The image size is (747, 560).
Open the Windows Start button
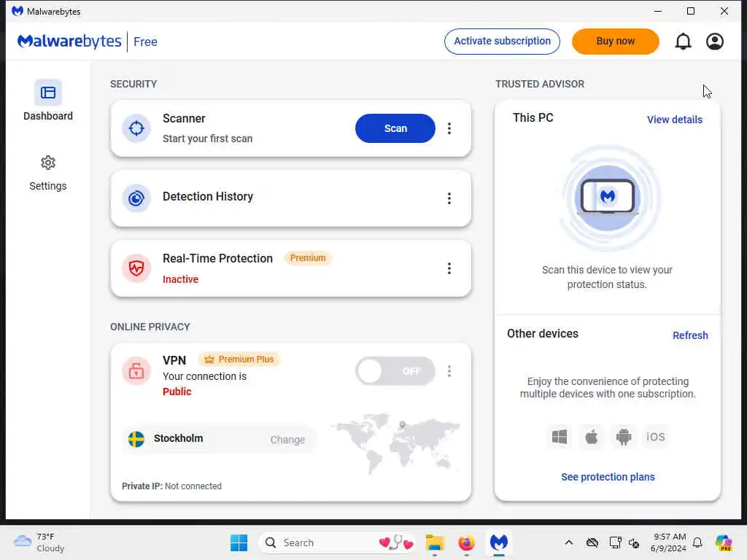coord(239,542)
